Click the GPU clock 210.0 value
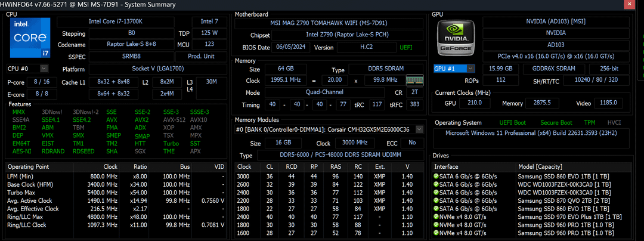Image resolution: width=644 pixels, height=241 pixels. click(x=475, y=103)
